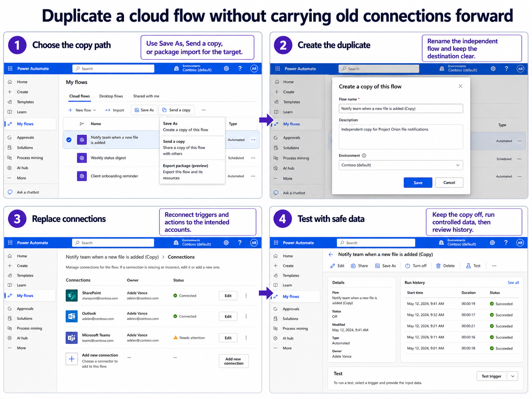Click Edit for the SharePoint connection
Viewport: 532px width, 399px height.
click(x=228, y=296)
